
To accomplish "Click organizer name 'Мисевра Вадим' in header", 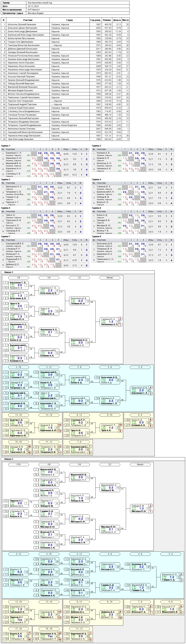I will pos(36,13).
